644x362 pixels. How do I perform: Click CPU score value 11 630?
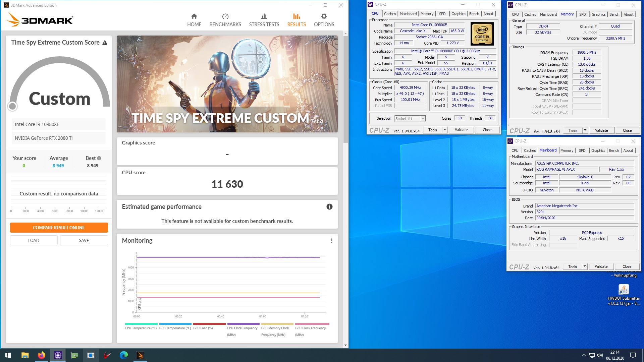click(227, 184)
